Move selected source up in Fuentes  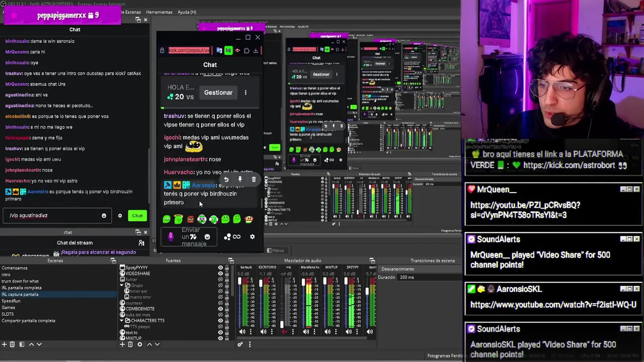point(149,344)
